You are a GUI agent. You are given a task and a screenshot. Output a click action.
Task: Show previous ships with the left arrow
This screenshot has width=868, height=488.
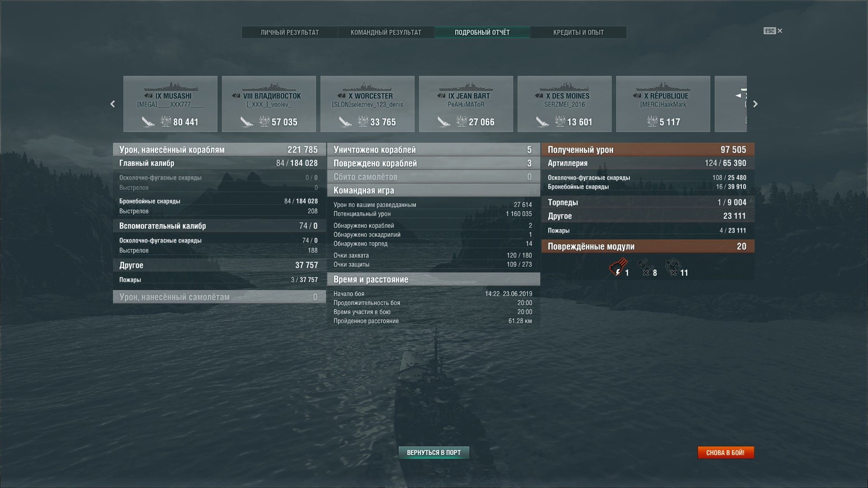tap(113, 104)
